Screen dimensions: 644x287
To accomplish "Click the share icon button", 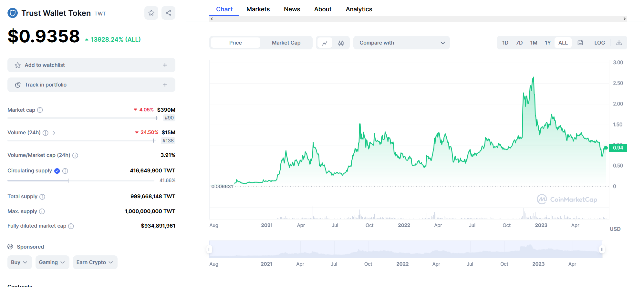I will point(168,13).
